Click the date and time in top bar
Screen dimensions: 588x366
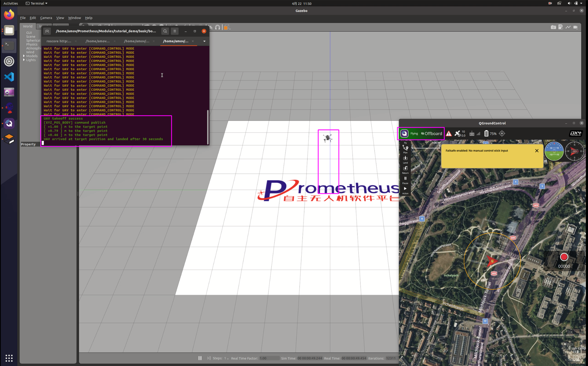301,3
